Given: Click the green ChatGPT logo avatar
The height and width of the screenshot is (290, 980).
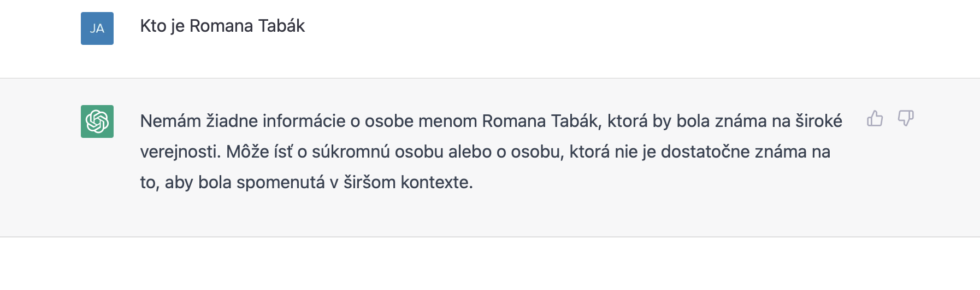Looking at the screenshot, I should click(x=97, y=121).
